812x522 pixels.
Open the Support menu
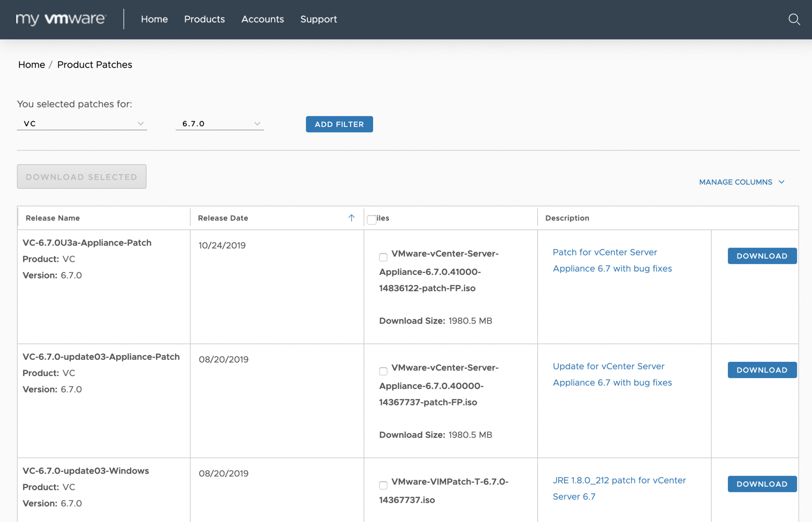[x=319, y=19]
